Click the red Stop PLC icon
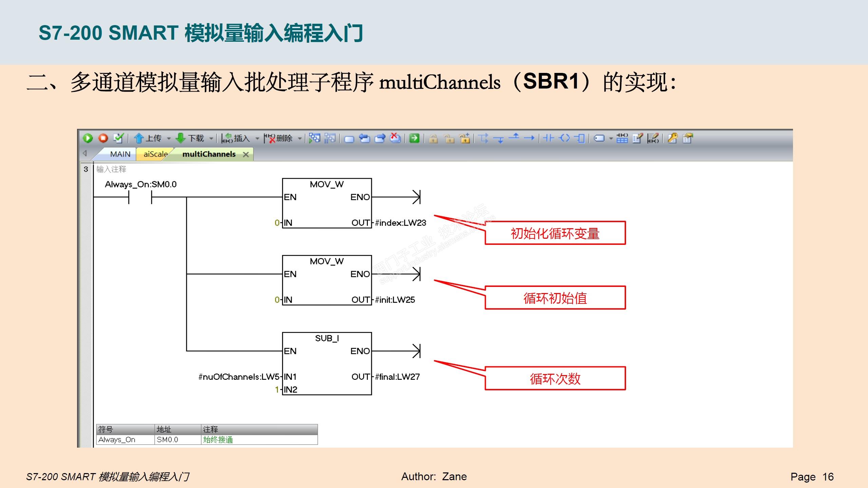 tap(103, 138)
